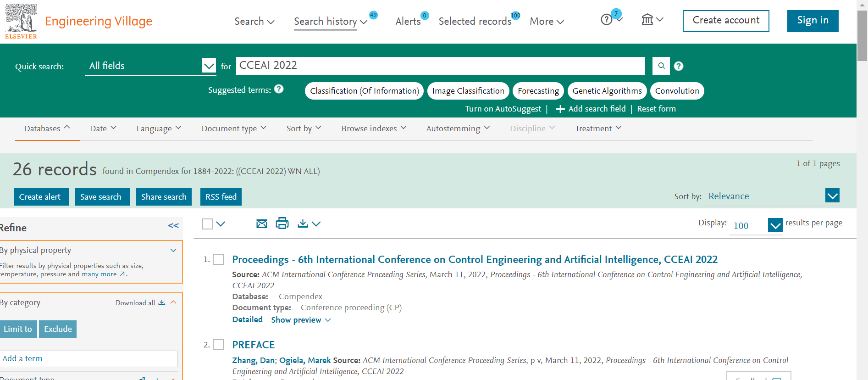Click the help question mark in header
Screen dimensions: 868x380
coord(607,20)
